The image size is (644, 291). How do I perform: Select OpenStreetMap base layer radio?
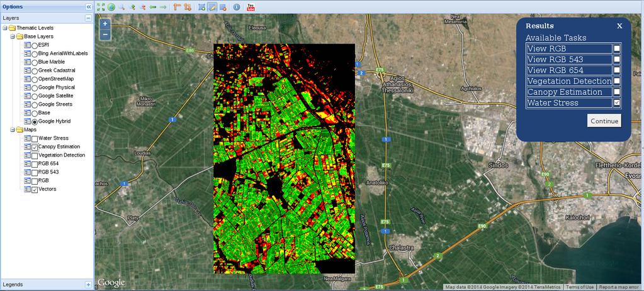[x=35, y=79]
